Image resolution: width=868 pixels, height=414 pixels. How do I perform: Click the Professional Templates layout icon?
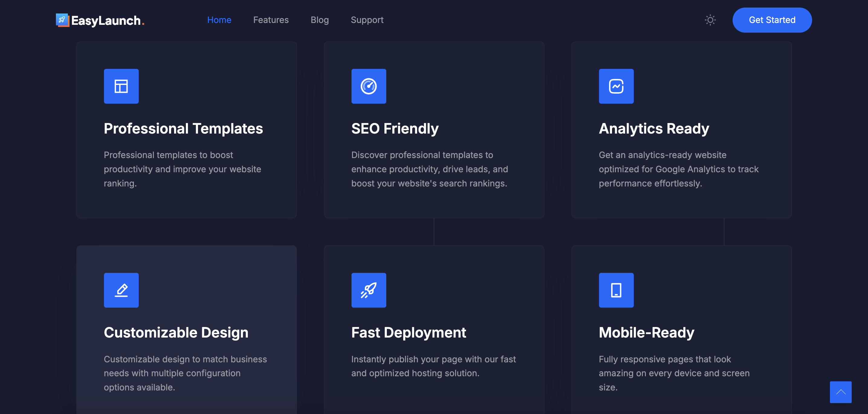coord(121,86)
